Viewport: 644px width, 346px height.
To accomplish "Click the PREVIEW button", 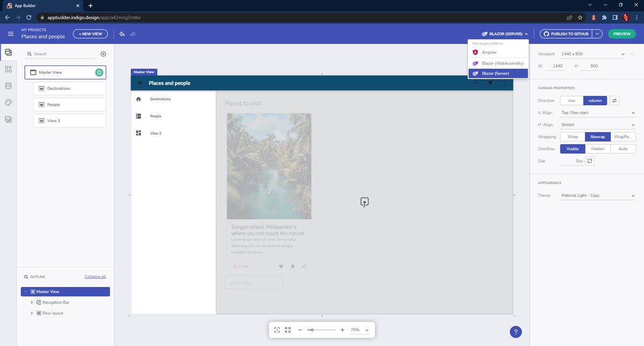I will (621, 33).
